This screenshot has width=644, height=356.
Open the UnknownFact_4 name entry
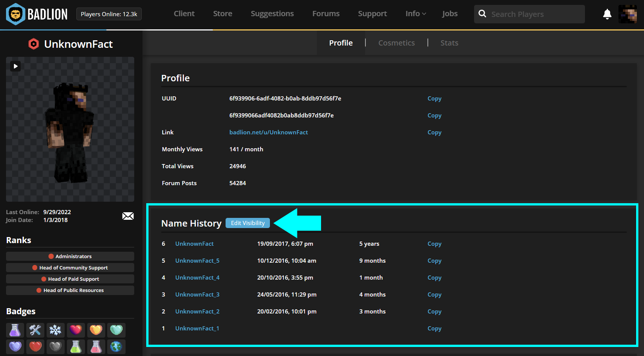pyautogui.click(x=197, y=277)
